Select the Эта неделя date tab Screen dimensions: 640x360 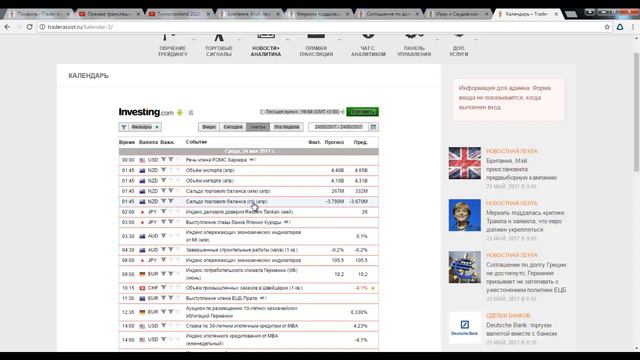click(x=287, y=127)
